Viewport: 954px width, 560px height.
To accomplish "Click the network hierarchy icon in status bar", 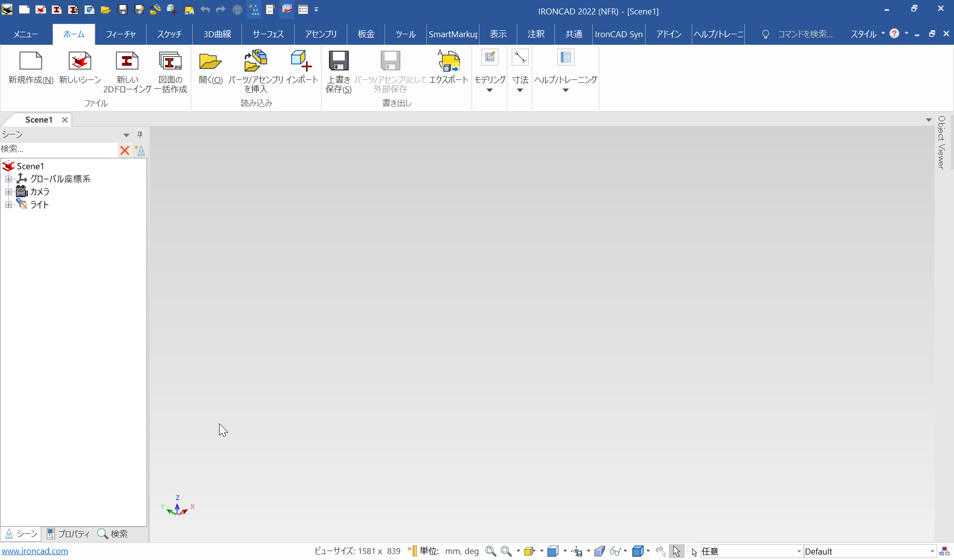I will [x=945, y=551].
